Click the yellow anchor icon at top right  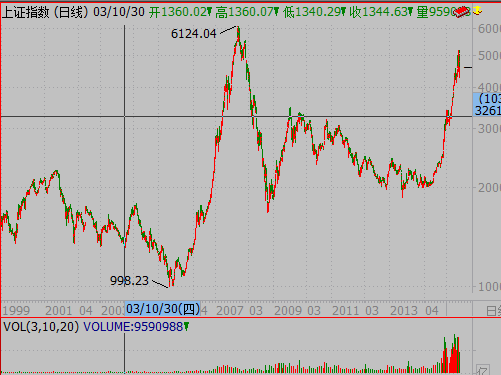477,11
